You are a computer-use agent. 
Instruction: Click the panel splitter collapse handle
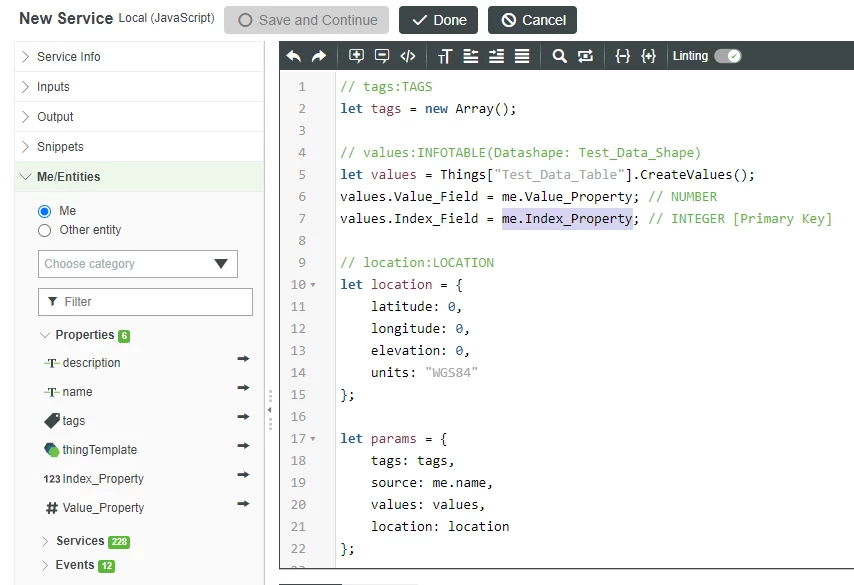click(x=270, y=410)
